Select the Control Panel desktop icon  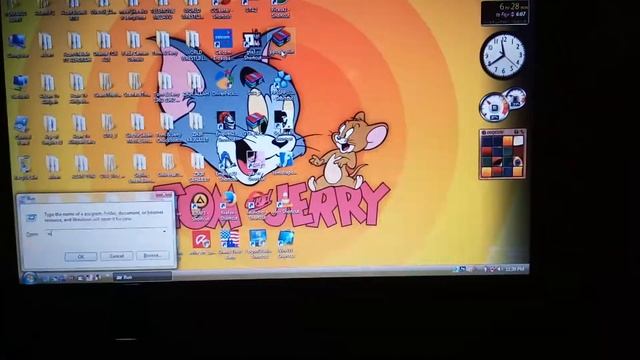coord(22,130)
